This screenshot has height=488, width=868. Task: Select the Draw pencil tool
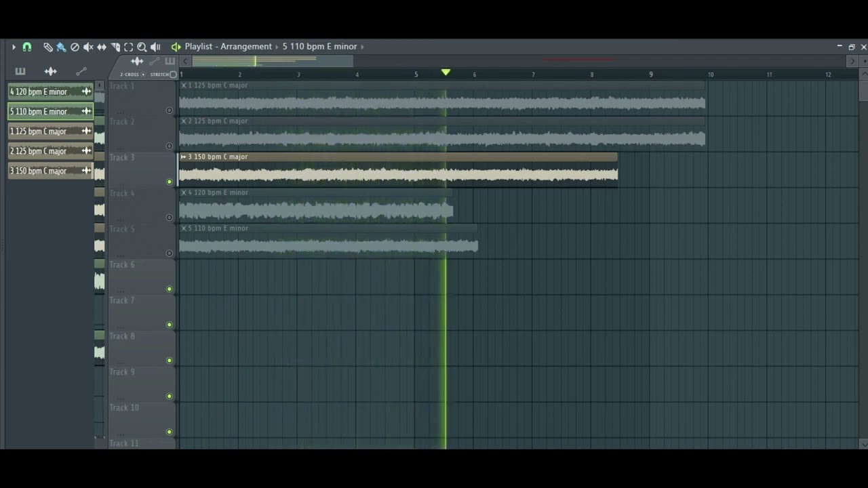point(47,47)
